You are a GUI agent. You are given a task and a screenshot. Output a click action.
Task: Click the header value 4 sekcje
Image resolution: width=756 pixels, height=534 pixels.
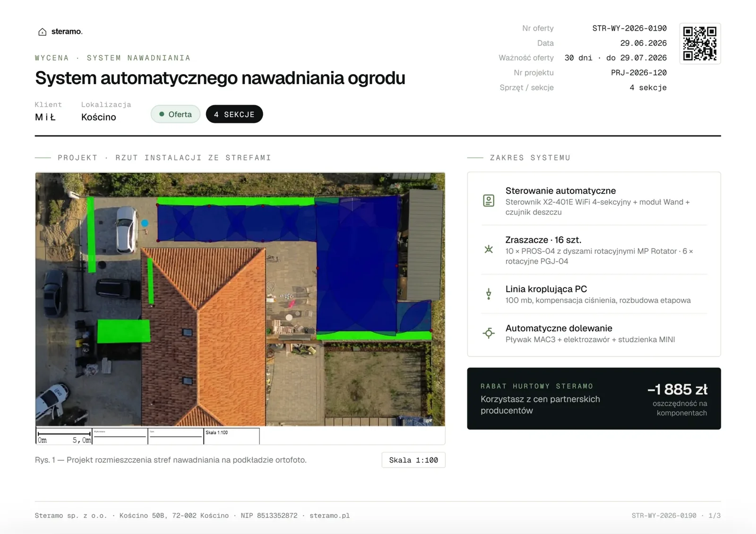pyautogui.click(x=648, y=87)
